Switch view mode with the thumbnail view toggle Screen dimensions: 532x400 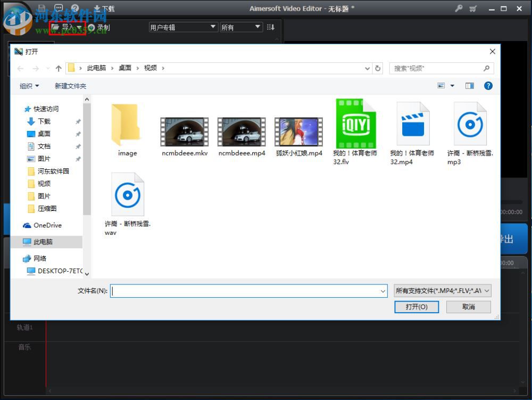441,85
